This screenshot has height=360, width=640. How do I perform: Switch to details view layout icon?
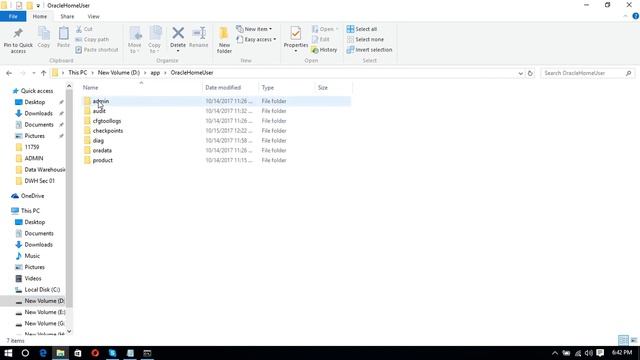(623, 340)
